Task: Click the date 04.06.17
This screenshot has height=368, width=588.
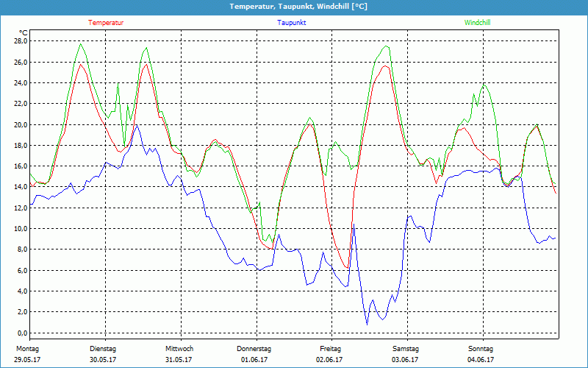Action: (x=481, y=360)
